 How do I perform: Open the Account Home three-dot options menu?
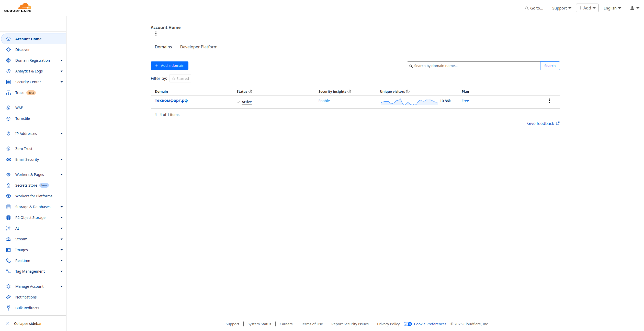pos(156,34)
